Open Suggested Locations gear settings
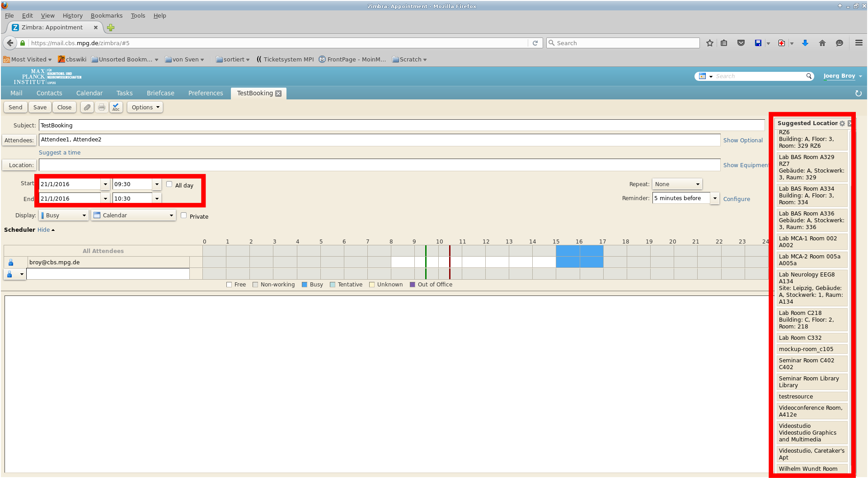Image resolution: width=868 pixels, height=478 pixels. coord(842,123)
